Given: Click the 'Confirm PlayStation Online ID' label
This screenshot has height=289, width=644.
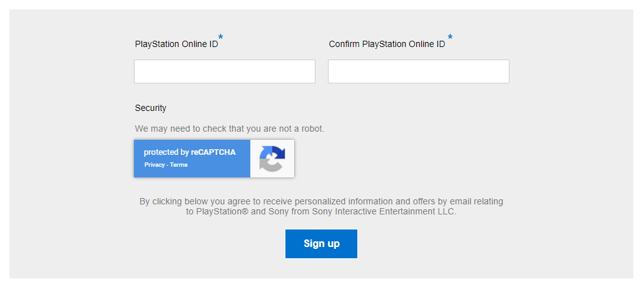Looking at the screenshot, I should click(387, 44).
